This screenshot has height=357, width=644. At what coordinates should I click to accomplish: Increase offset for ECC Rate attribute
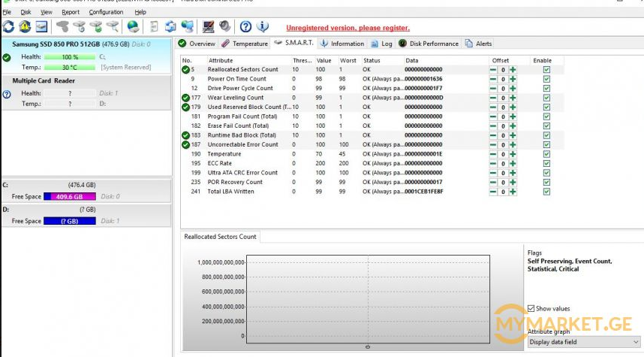(x=513, y=164)
